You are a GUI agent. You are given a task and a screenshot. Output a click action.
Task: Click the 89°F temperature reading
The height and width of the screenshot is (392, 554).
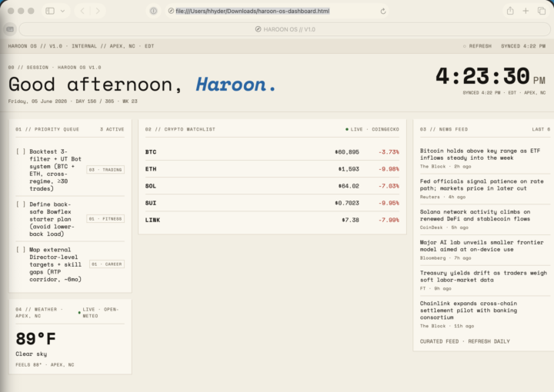coord(35,339)
